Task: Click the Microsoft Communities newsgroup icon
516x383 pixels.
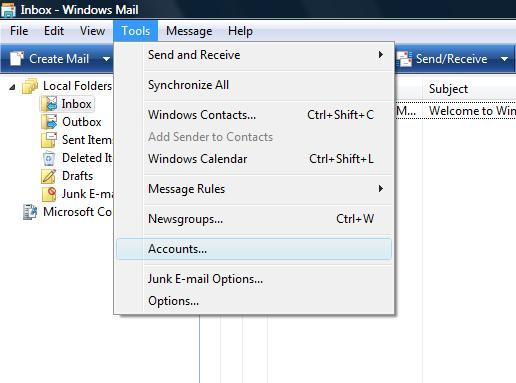Action: coord(30,212)
